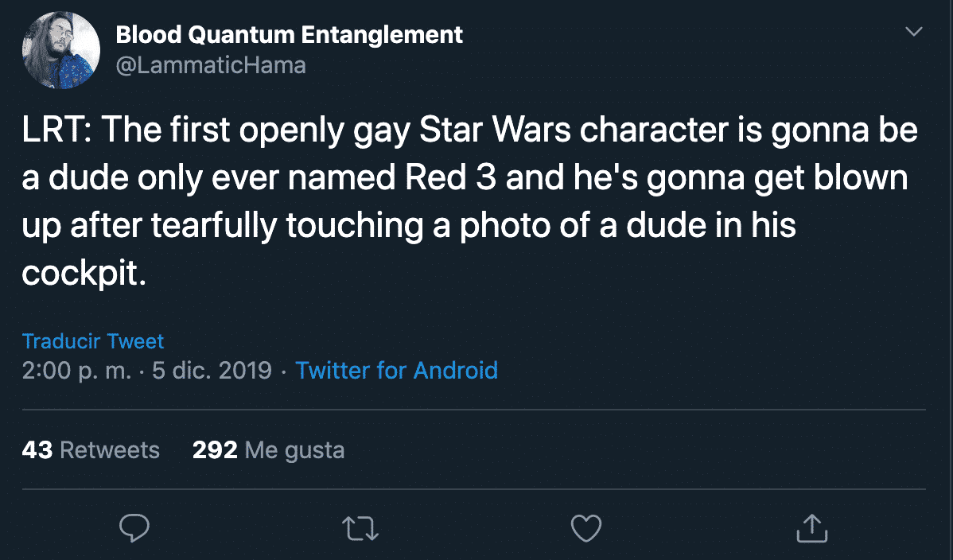
Task: Click the Blood Quantum Entanglement display name
Action: [x=290, y=34]
